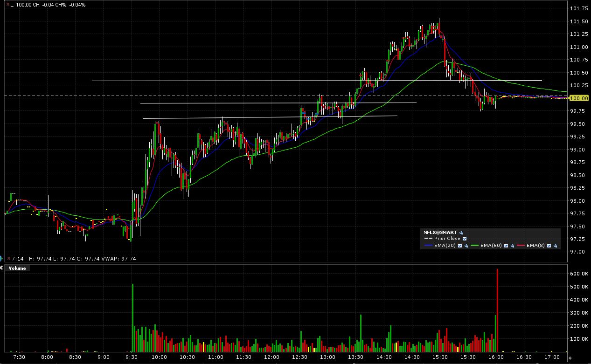
Task: Select the topmost white horizontal trendline
Action: (317, 81)
